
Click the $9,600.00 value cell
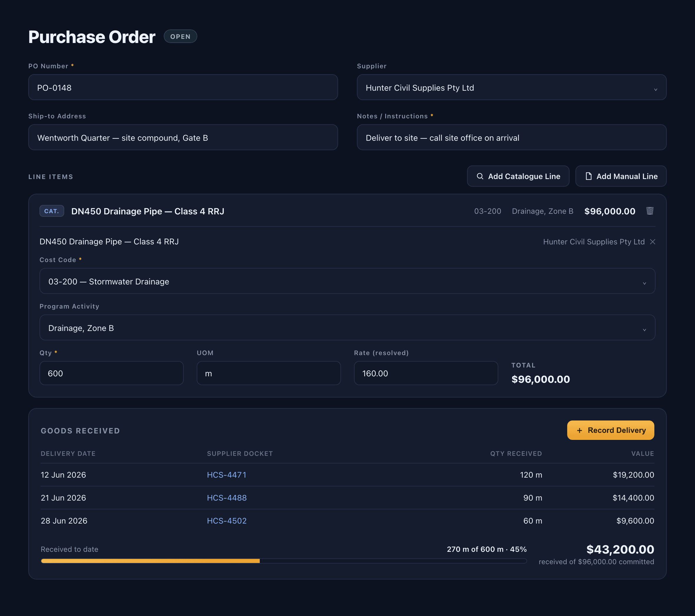click(635, 521)
